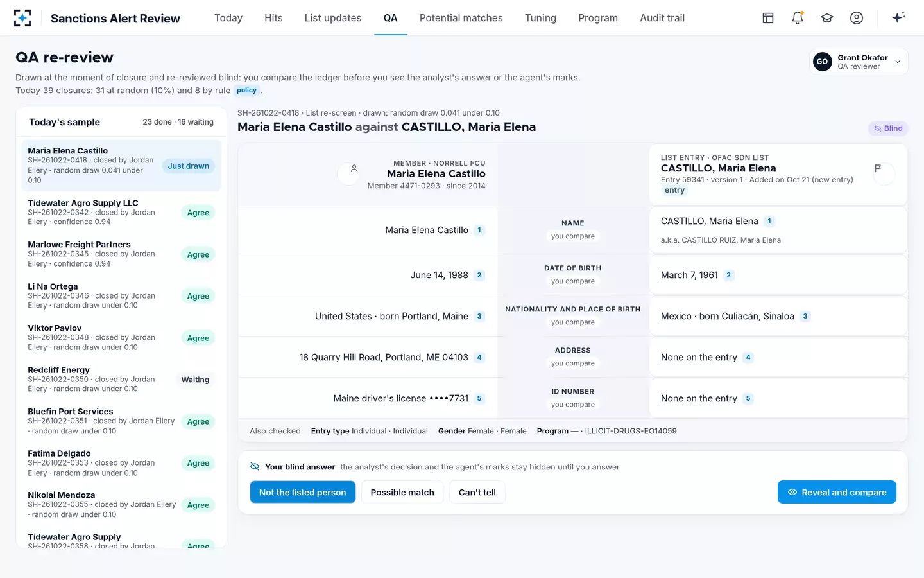The width and height of the screenshot is (924, 578).
Task: Open the Marlowe Freight Partners sample item
Action: coord(121,254)
